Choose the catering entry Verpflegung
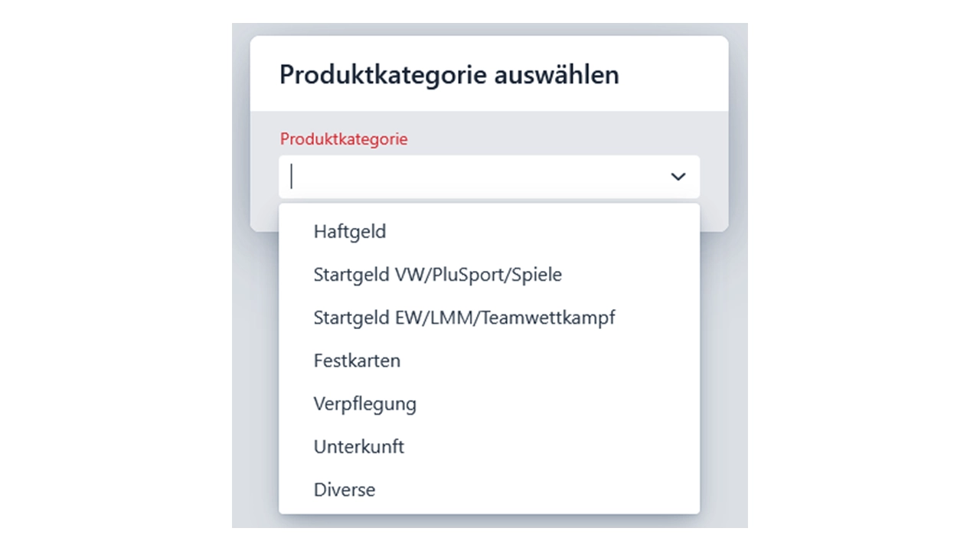Screen dimensions: 980x551 tap(489, 403)
